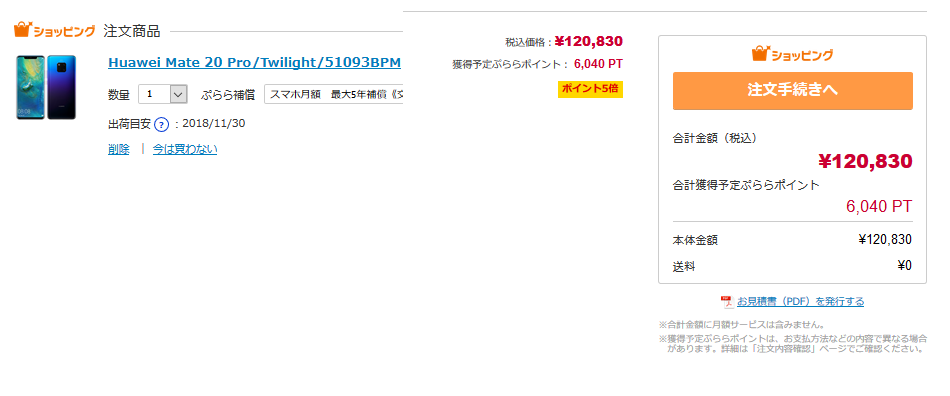
Task: Click the yellow ポイント5倍 badge
Action: click(590, 89)
